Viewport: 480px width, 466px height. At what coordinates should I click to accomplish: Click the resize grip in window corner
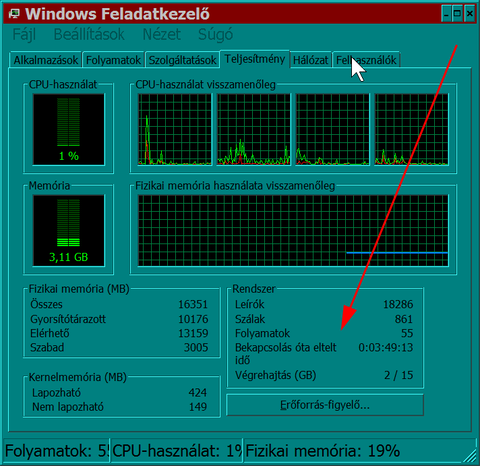click(470, 456)
